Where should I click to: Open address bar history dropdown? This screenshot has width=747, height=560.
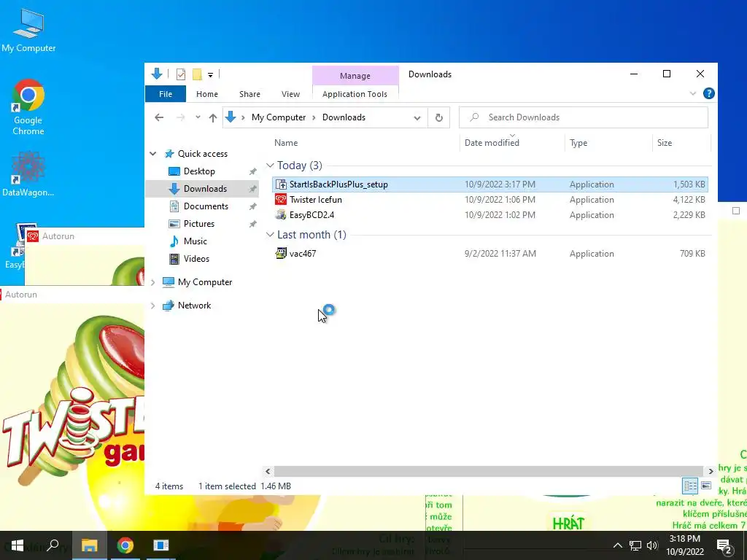click(x=417, y=117)
